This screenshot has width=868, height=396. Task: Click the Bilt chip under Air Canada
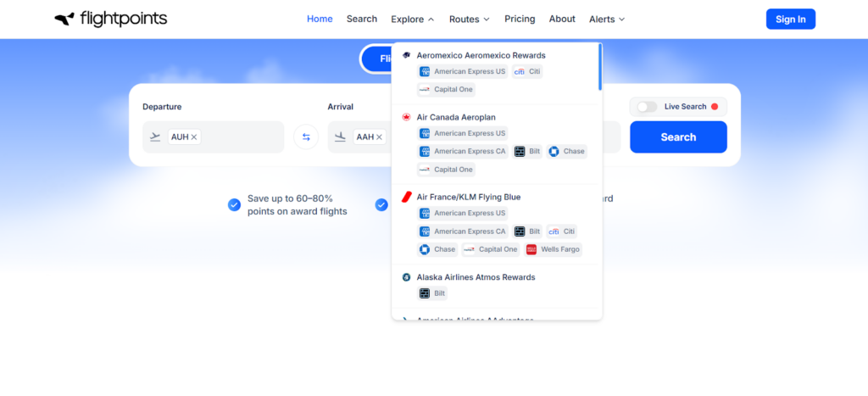coord(527,151)
